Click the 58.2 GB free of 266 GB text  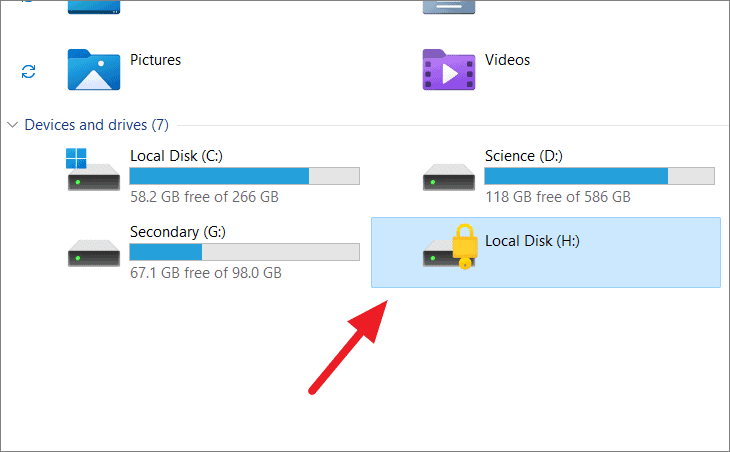click(204, 197)
